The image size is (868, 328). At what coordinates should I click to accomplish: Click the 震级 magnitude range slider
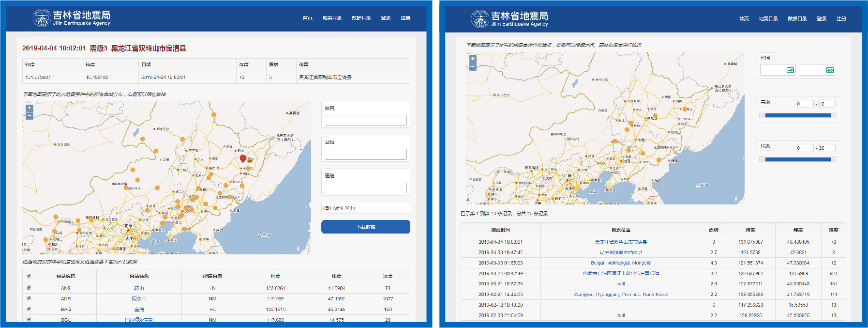[797, 115]
